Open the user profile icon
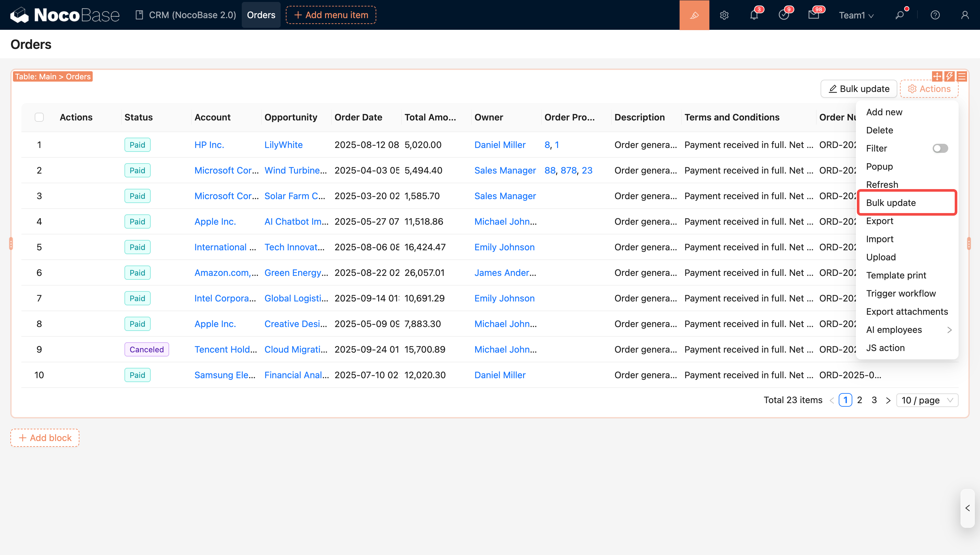This screenshot has height=555, width=980. click(x=965, y=15)
